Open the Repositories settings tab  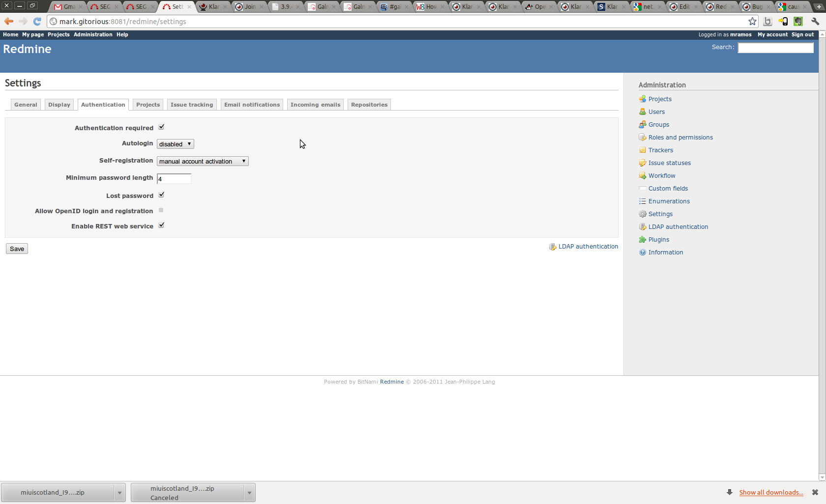(369, 105)
